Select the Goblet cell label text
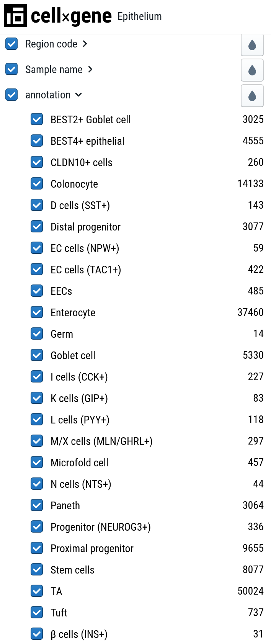This screenshot has width=271, height=644. 73,355
